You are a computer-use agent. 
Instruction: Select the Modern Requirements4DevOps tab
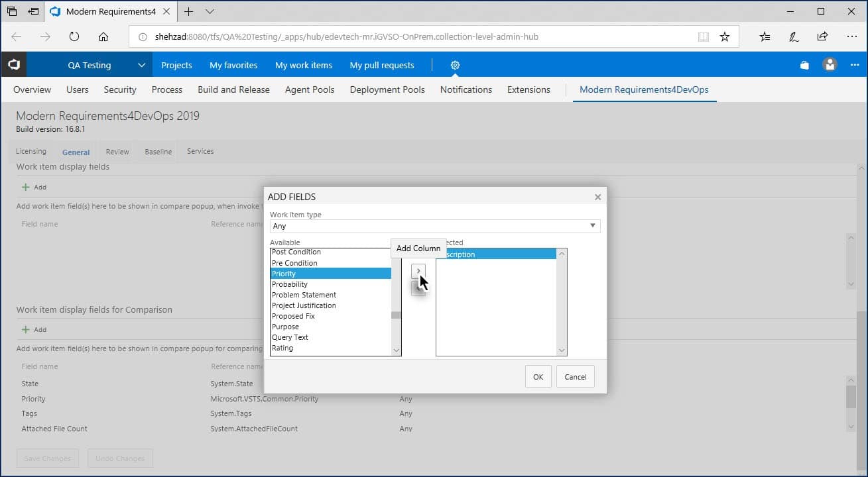(644, 89)
